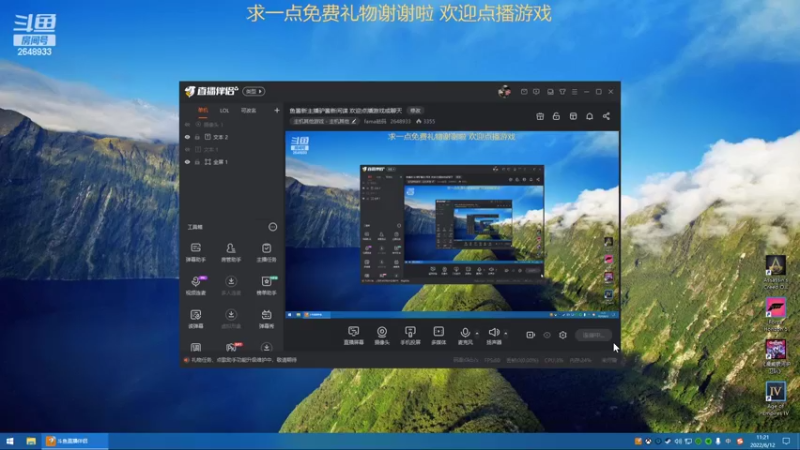The width and height of the screenshot is (800, 450).
Task: Add a 直播屏幕 screen capture source
Action: tap(353, 336)
